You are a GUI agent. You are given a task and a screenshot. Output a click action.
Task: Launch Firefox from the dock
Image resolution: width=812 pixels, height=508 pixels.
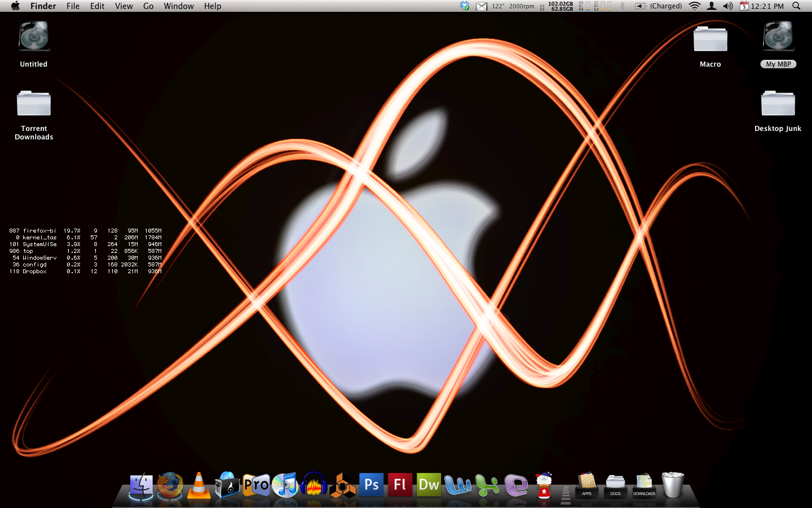[170, 485]
